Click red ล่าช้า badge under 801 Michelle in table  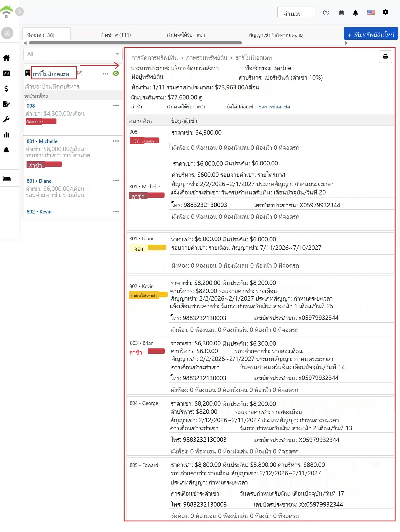tap(147, 196)
